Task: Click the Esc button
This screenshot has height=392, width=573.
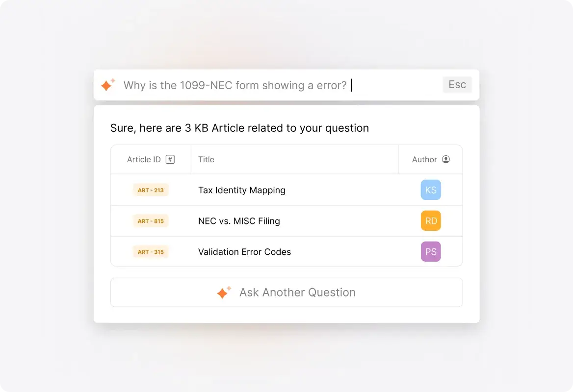Action: point(457,85)
